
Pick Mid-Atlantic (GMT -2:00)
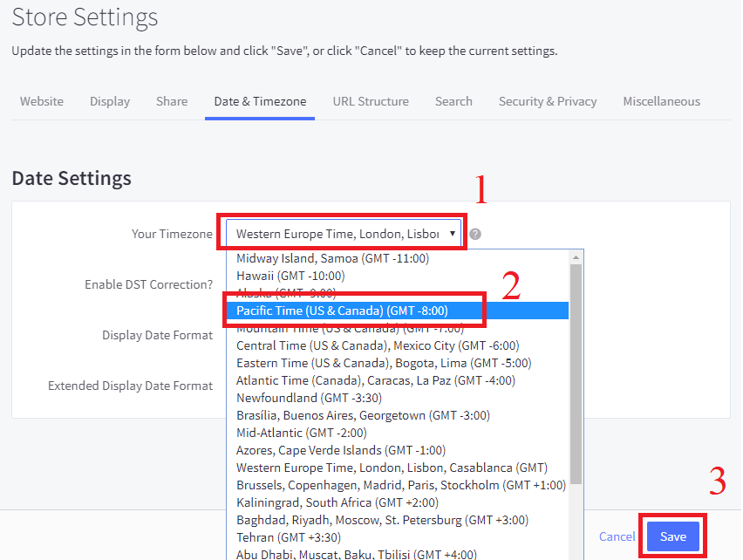[x=398, y=433]
